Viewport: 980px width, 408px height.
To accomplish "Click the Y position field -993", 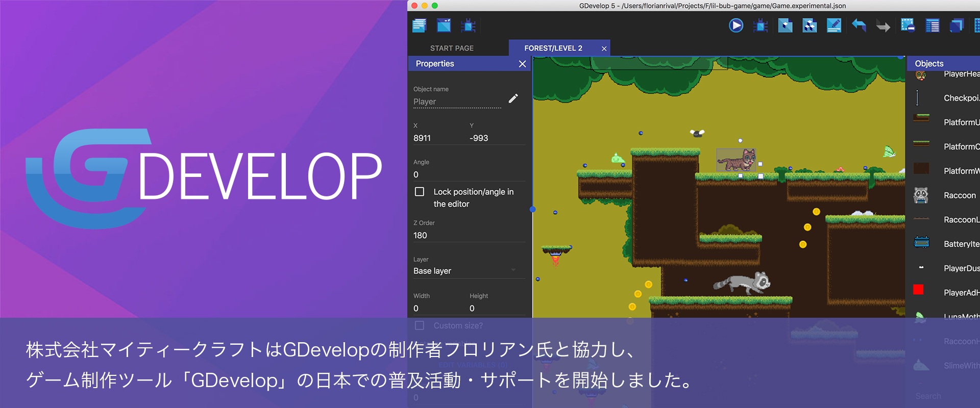I will [497, 138].
